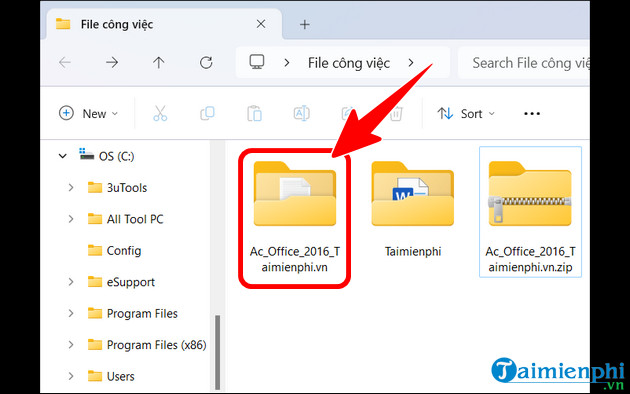The image size is (630, 394).
Task: Open the New item menu
Action: [88, 114]
